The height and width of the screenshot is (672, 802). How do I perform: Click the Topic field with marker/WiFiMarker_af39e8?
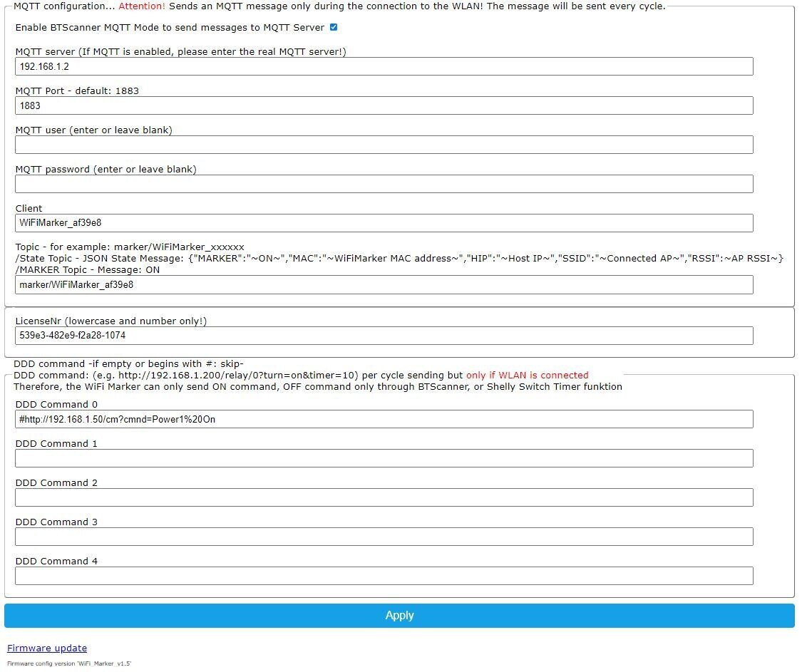[x=384, y=285]
